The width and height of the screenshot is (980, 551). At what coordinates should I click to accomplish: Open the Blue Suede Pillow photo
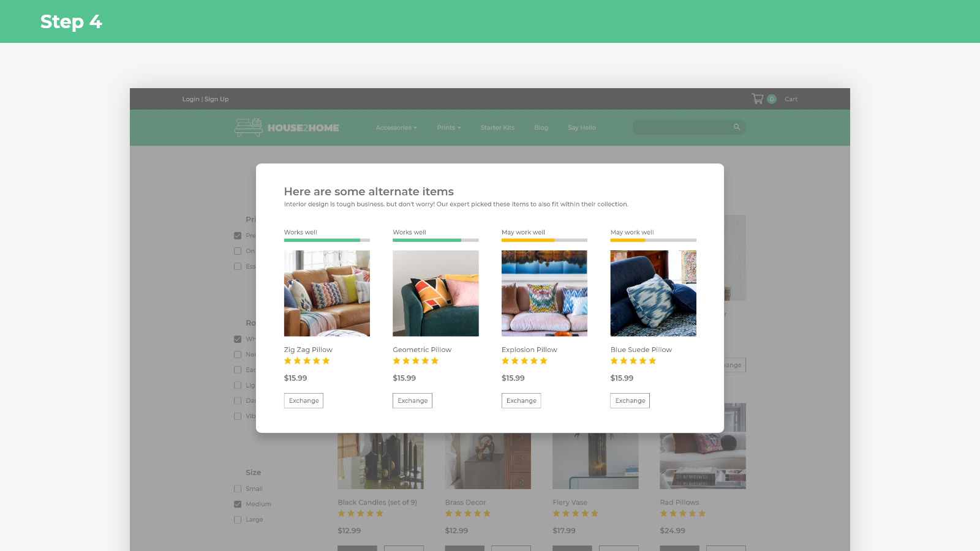click(654, 293)
